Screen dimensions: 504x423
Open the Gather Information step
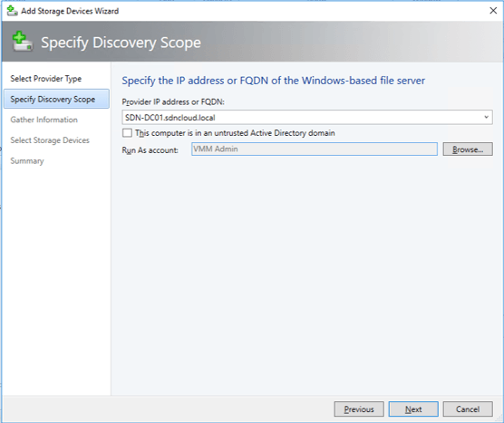[44, 120]
